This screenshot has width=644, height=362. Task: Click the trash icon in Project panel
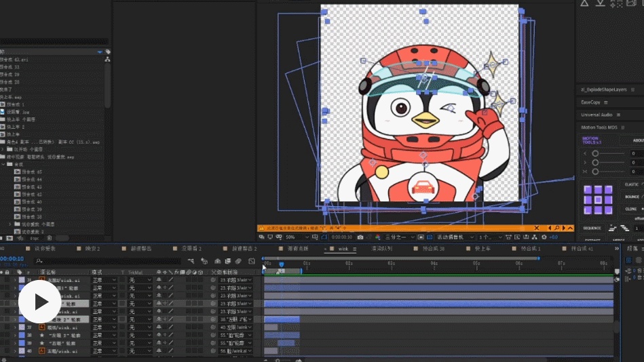(50, 238)
